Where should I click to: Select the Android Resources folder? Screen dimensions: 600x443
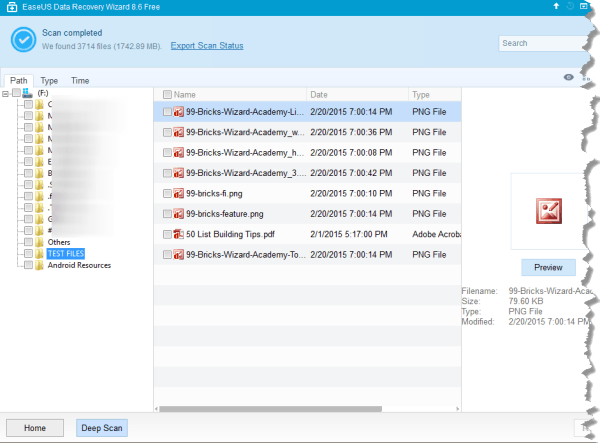click(x=79, y=265)
